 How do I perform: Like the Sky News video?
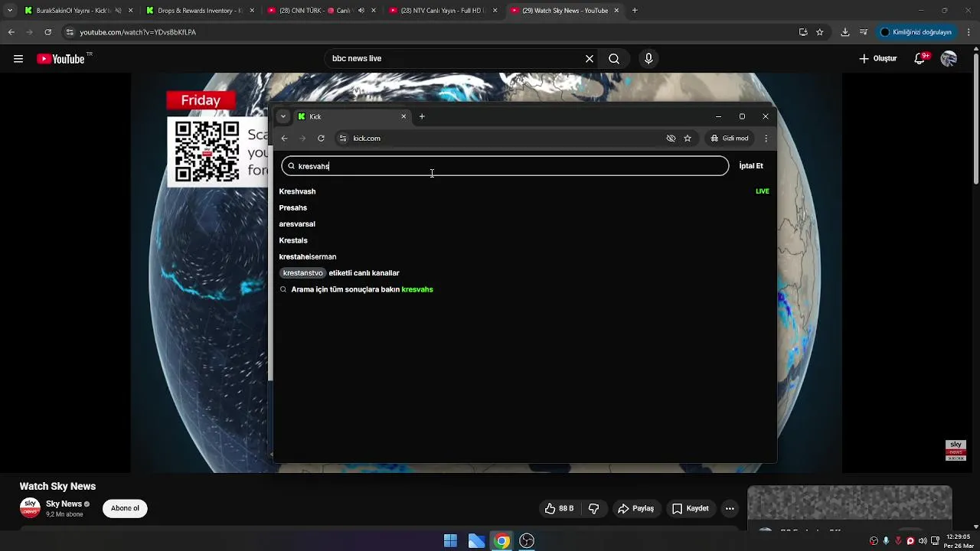coord(559,508)
